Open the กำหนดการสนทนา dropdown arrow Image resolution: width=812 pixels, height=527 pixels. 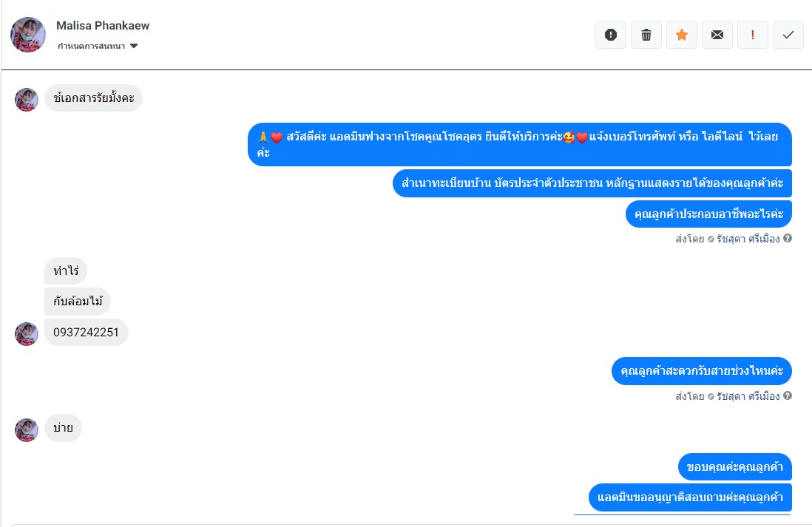pos(134,46)
